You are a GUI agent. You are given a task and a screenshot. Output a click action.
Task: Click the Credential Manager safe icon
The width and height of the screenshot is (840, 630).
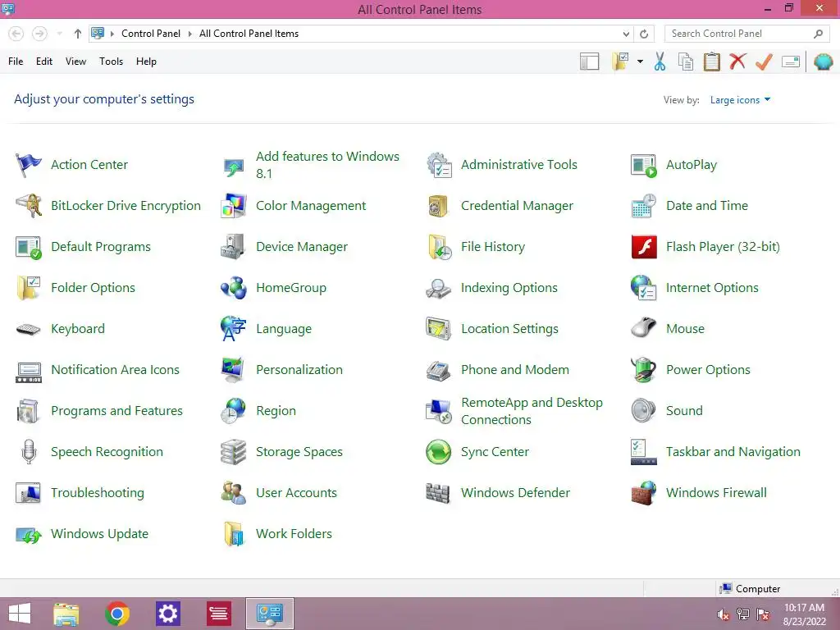[438, 206]
